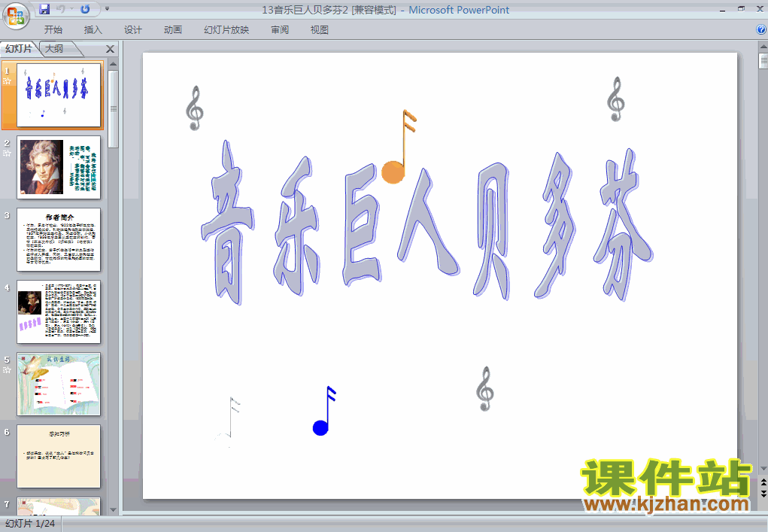
Task: Select the 视图 ribbon tab
Action: coord(320,30)
